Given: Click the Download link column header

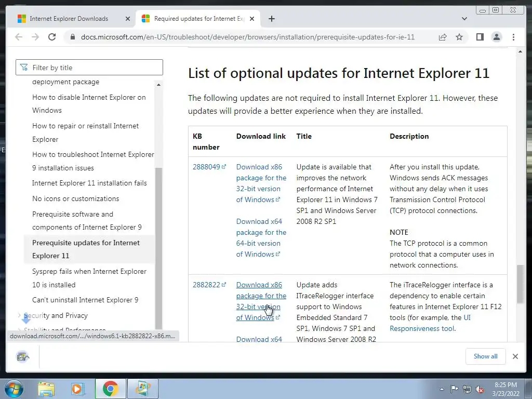Looking at the screenshot, I should [261, 136].
